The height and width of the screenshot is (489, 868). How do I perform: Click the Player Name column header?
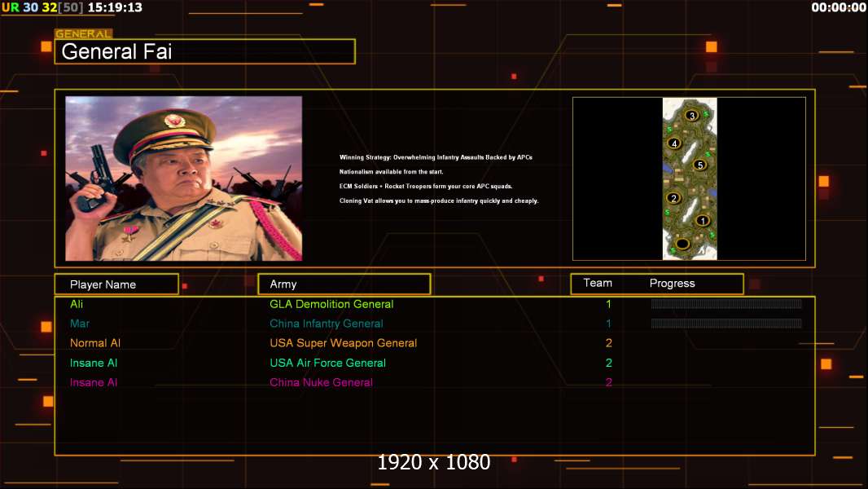(116, 284)
